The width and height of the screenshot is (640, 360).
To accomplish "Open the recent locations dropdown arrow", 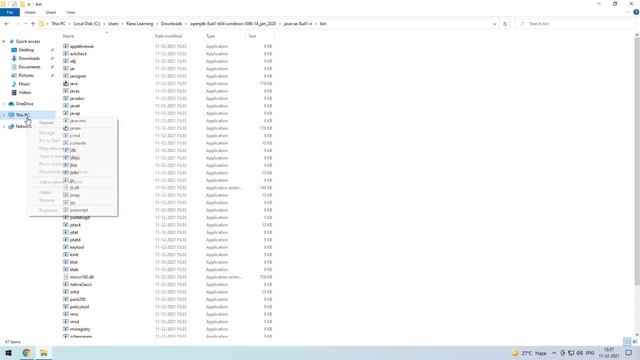I will (25, 24).
